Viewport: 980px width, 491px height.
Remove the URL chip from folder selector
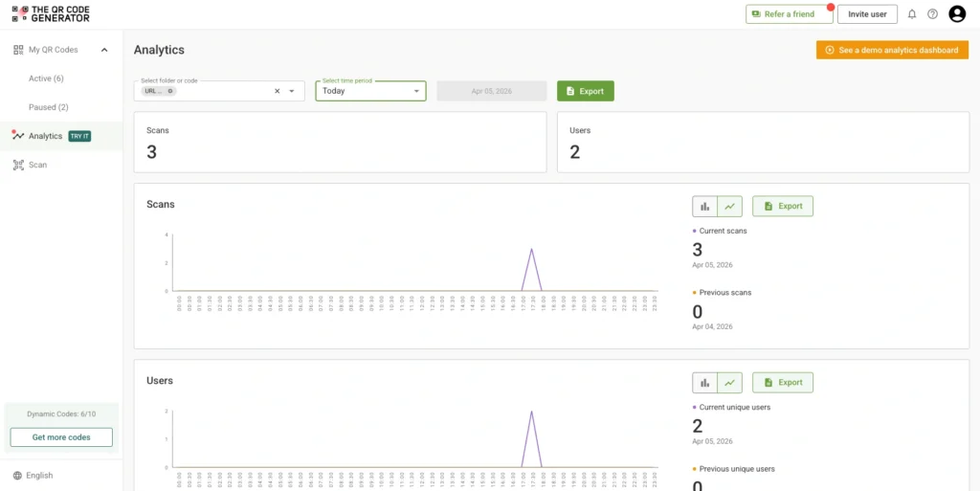(x=170, y=91)
